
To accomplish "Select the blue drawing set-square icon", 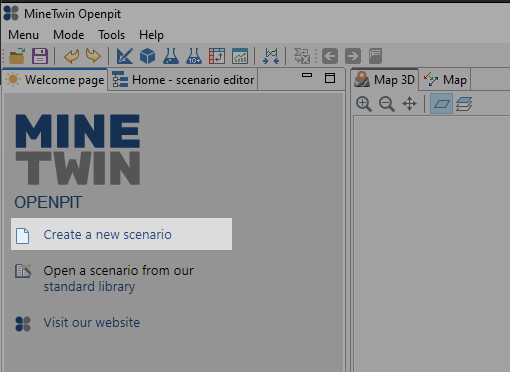I will [x=125, y=56].
